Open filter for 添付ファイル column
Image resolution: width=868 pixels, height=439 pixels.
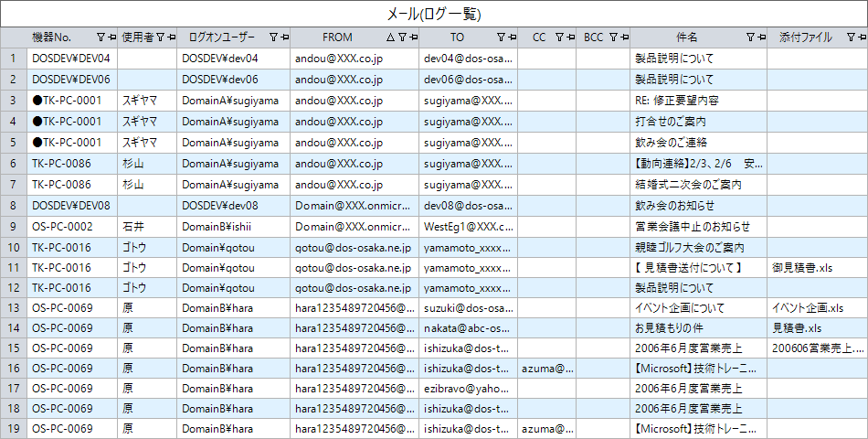click(851, 37)
